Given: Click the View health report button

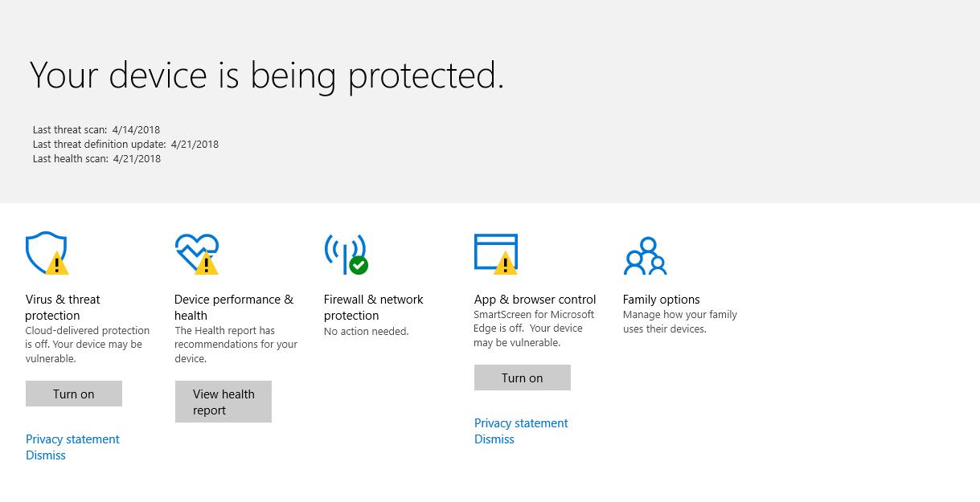Looking at the screenshot, I should pyautogui.click(x=223, y=402).
